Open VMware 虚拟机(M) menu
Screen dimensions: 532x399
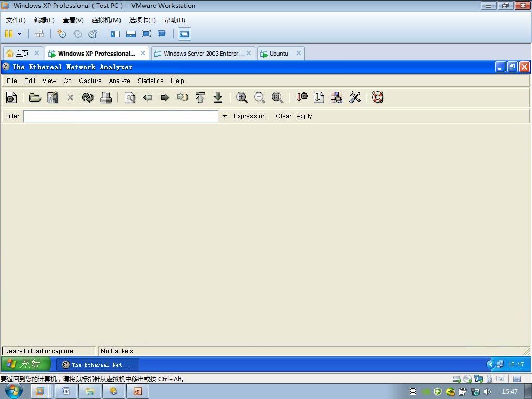pyautogui.click(x=106, y=20)
